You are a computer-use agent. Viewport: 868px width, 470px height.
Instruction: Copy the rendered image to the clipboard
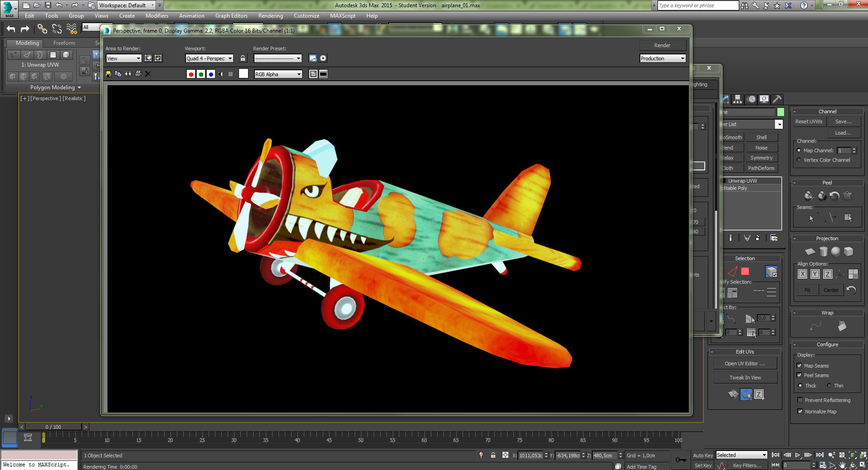coord(118,74)
